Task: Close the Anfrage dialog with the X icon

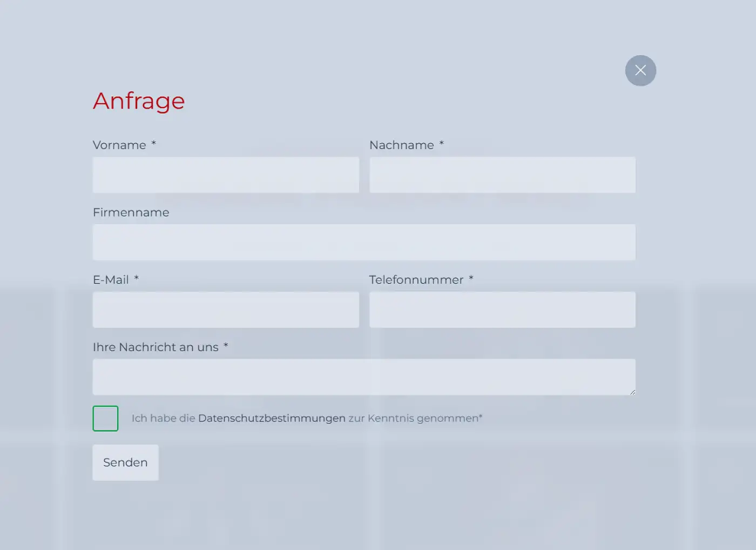Action: [x=640, y=70]
